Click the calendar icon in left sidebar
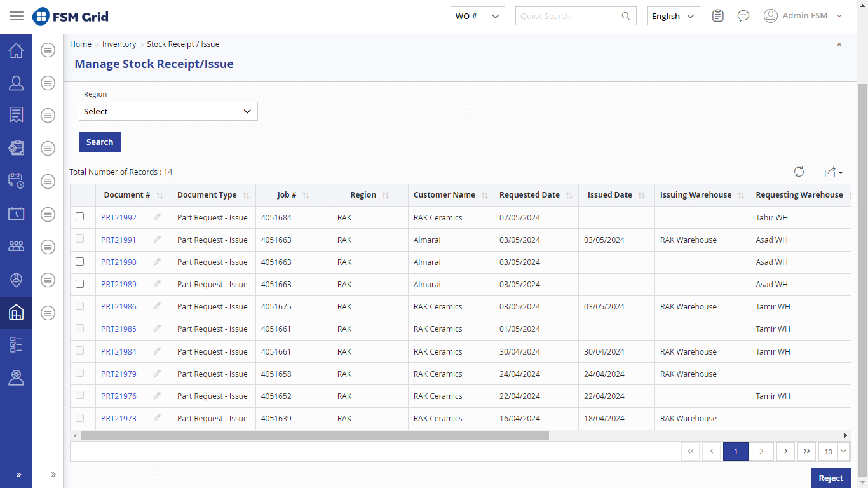The height and width of the screenshot is (488, 868). [16, 213]
